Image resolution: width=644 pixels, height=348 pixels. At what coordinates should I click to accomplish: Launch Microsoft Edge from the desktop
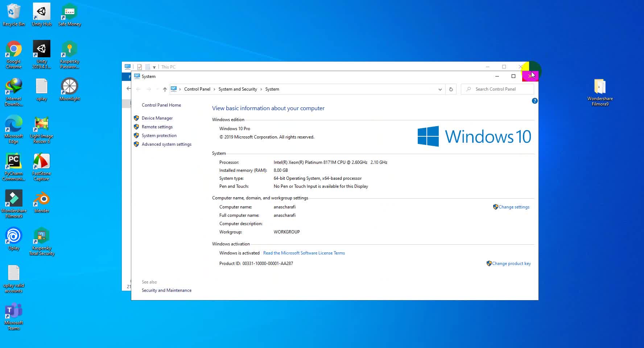[x=14, y=129]
